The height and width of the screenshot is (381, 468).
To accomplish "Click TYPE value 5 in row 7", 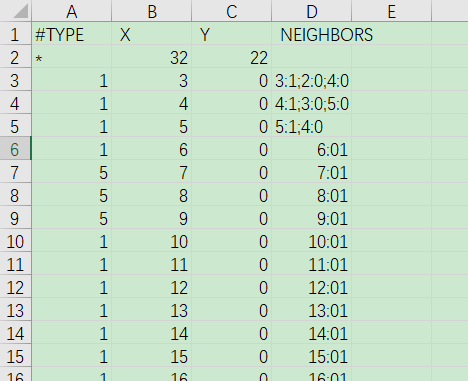I will 71,172.
